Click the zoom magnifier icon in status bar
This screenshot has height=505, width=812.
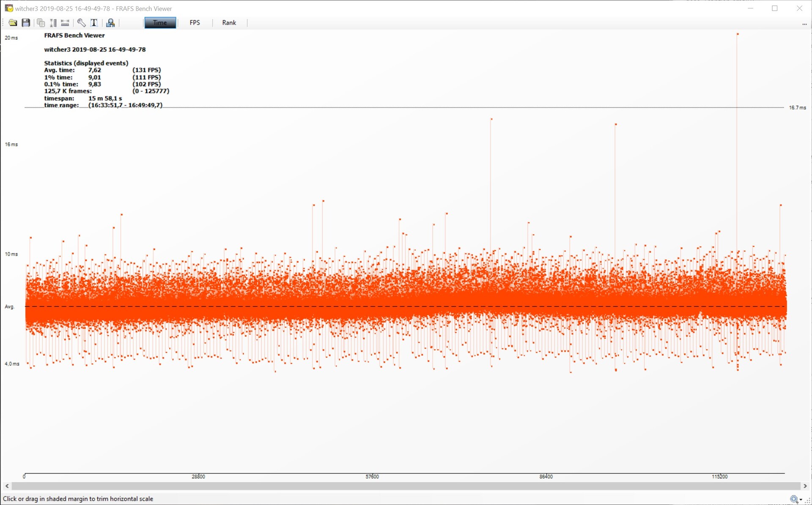[x=794, y=499]
